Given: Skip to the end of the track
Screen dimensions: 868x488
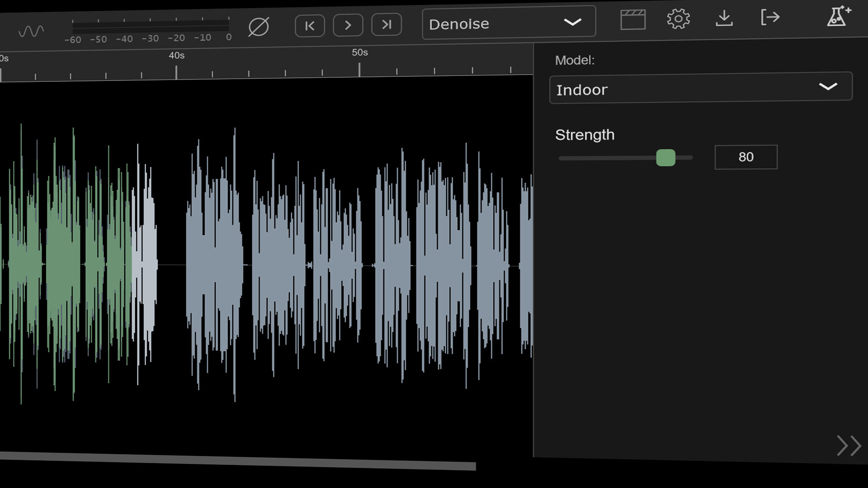Looking at the screenshot, I should point(387,25).
